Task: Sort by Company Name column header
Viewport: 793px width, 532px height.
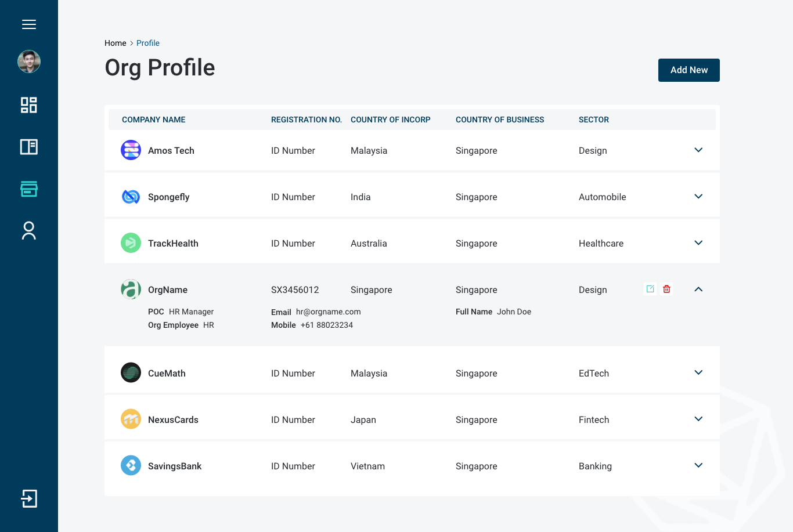Action: pos(154,120)
